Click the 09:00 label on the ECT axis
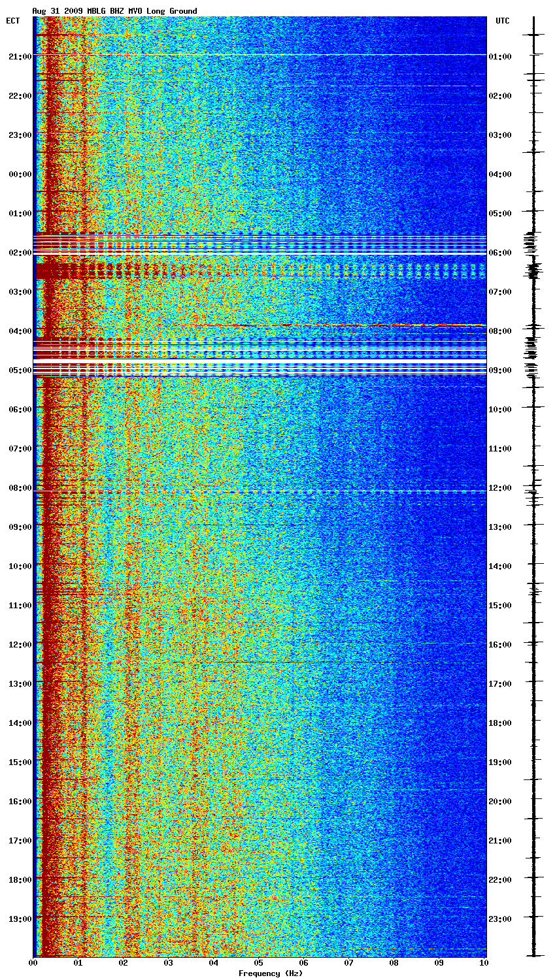Viewport: 557px width, 980px height. [20, 527]
